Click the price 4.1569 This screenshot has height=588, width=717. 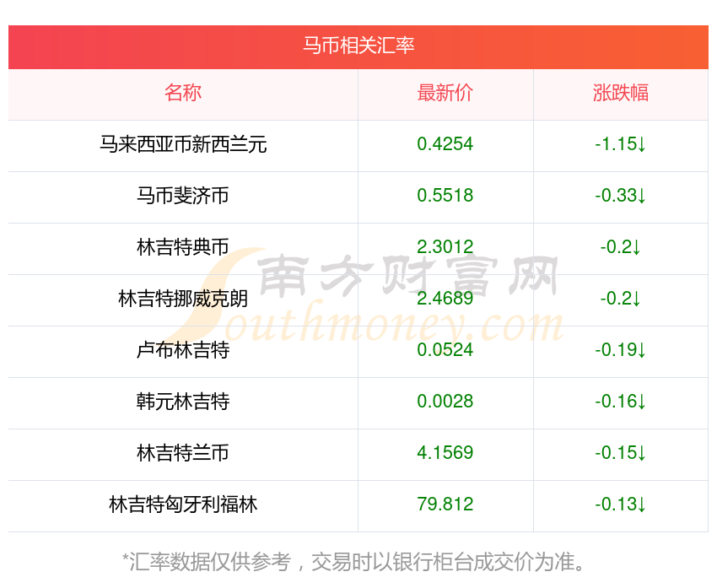click(445, 453)
